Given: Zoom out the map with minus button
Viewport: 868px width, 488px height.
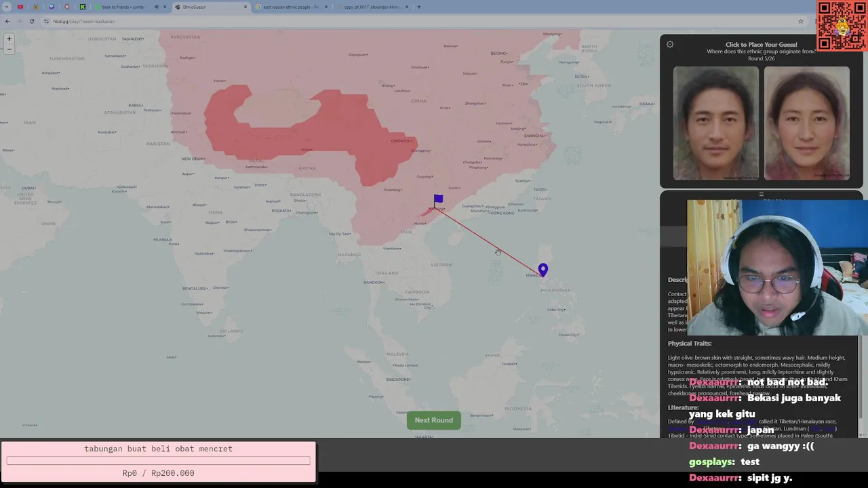Looking at the screenshot, I should [x=9, y=49].
